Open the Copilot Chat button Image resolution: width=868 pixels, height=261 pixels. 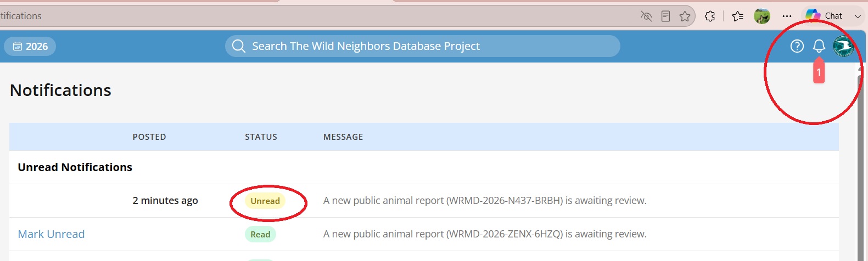(825, 16)
